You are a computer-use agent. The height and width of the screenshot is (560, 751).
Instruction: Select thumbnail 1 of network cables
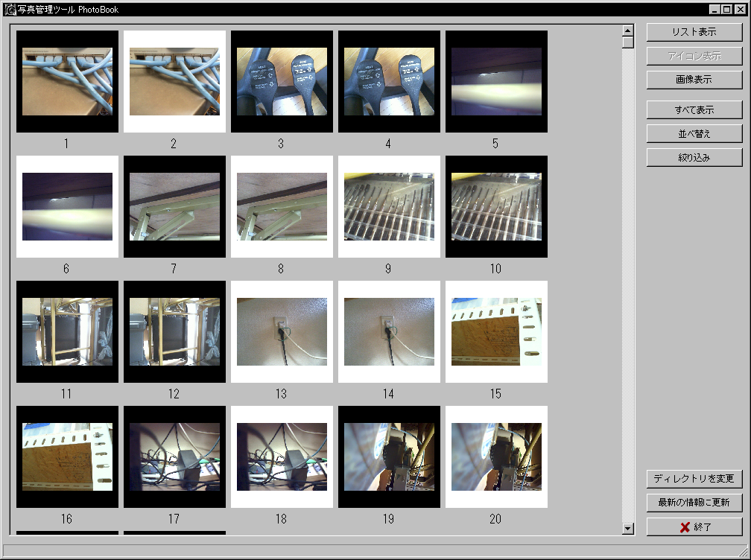point(67,81)
